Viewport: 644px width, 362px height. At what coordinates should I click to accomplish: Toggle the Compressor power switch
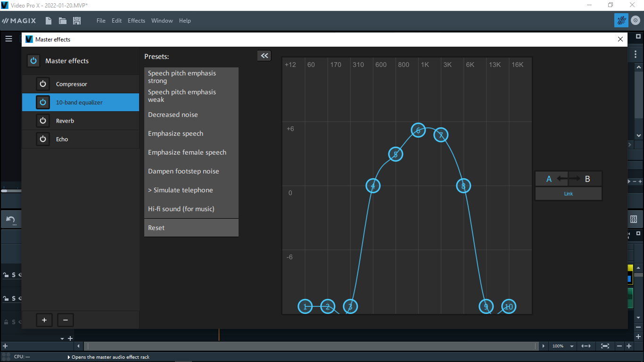43,84
